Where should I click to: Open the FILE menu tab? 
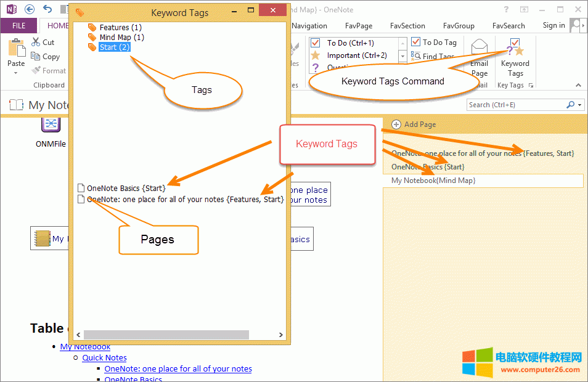pos(19,26)
